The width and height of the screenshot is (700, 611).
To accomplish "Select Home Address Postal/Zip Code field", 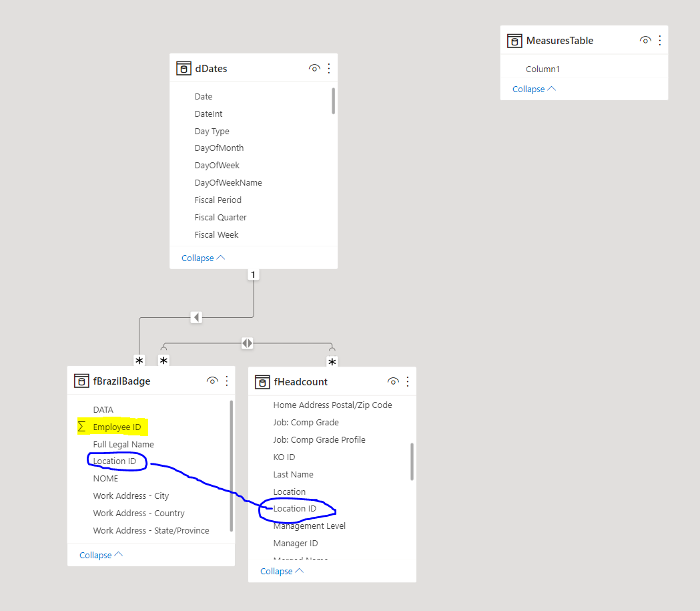I will pos(332,405).
